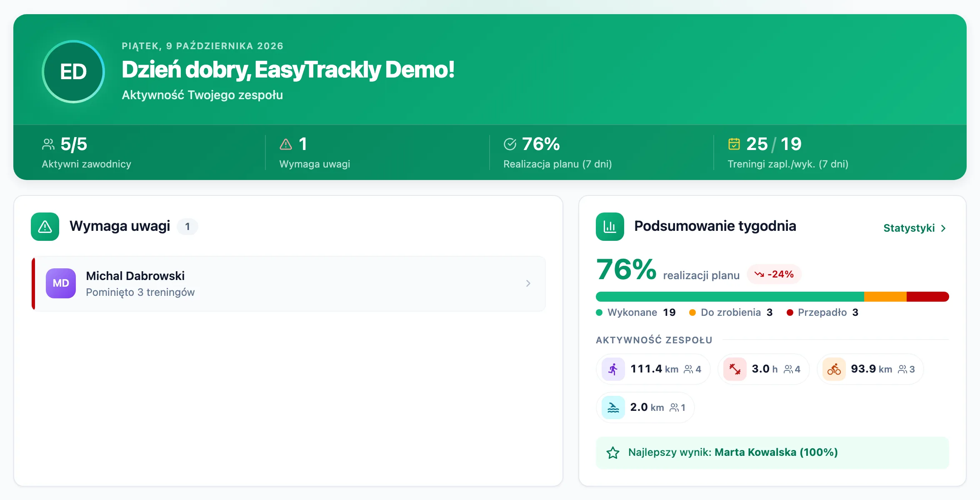The height and width of the screenshot is (500, 980).
Task: Click the large 76% realizacji planu figure
Action: coord(627,269)
